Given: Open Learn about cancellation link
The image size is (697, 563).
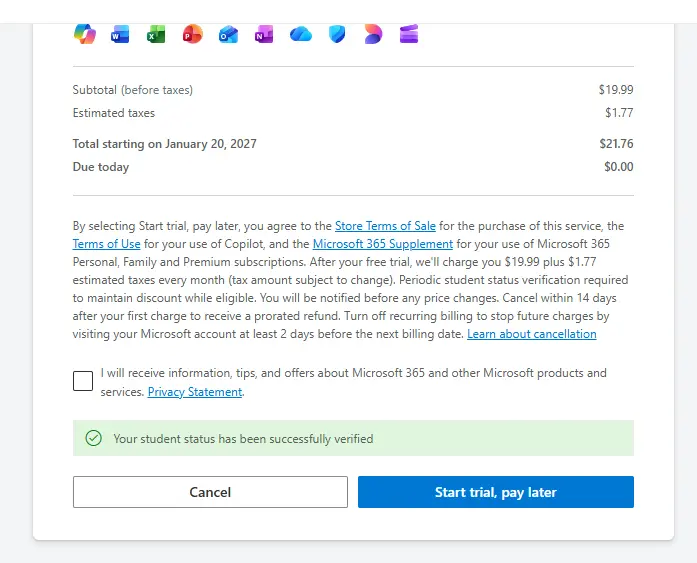Looking at the screenshot, I should tap(532, 334).
